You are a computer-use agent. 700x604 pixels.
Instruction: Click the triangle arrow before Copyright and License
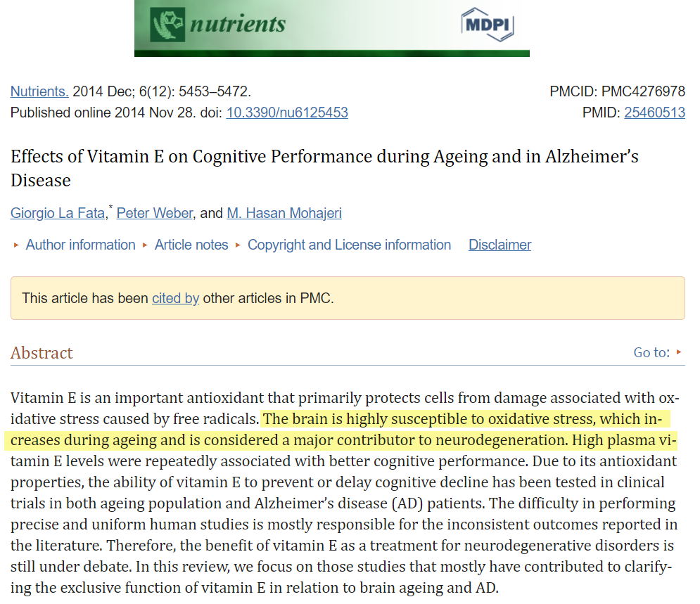pos(238,245)
